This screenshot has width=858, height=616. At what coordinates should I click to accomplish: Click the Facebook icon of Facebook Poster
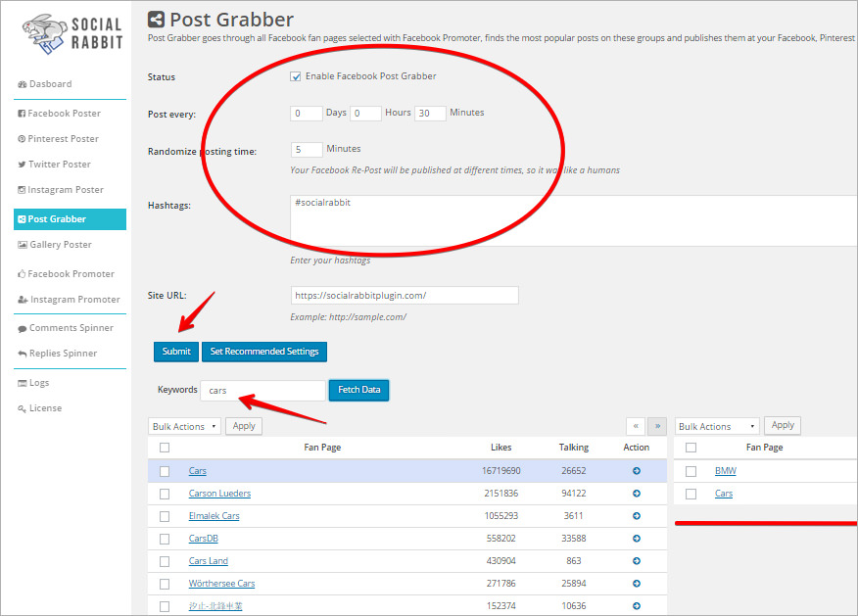click(x=22, y=114)
